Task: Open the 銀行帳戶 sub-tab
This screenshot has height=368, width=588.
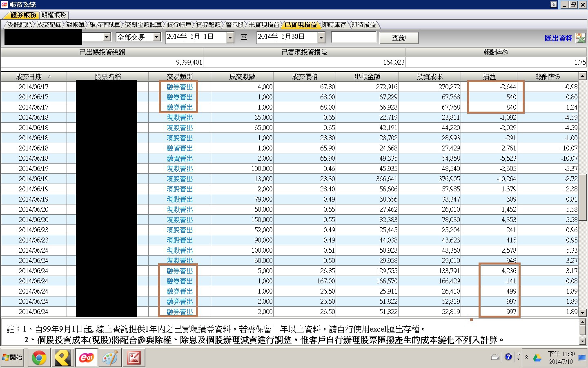Action: pos(179,25)
